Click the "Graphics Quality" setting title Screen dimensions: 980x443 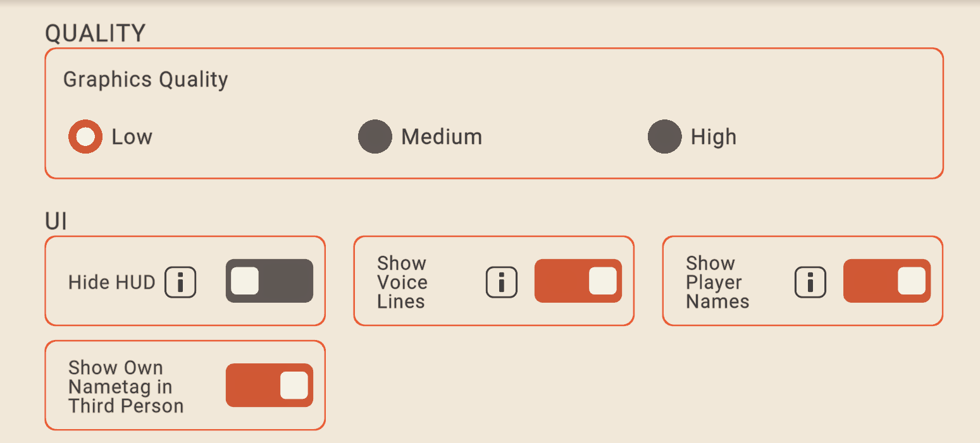pyautogui.click(x=146, y=80)
